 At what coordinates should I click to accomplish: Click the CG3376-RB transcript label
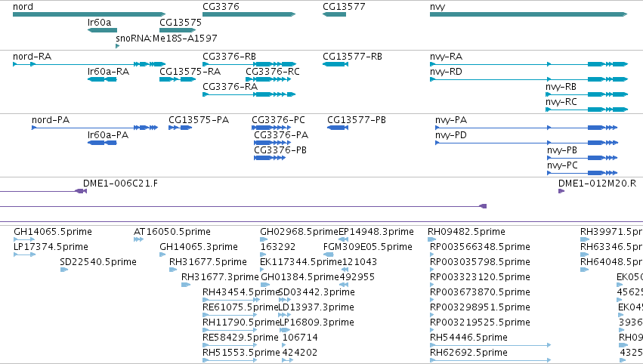(x=229, y=57)
